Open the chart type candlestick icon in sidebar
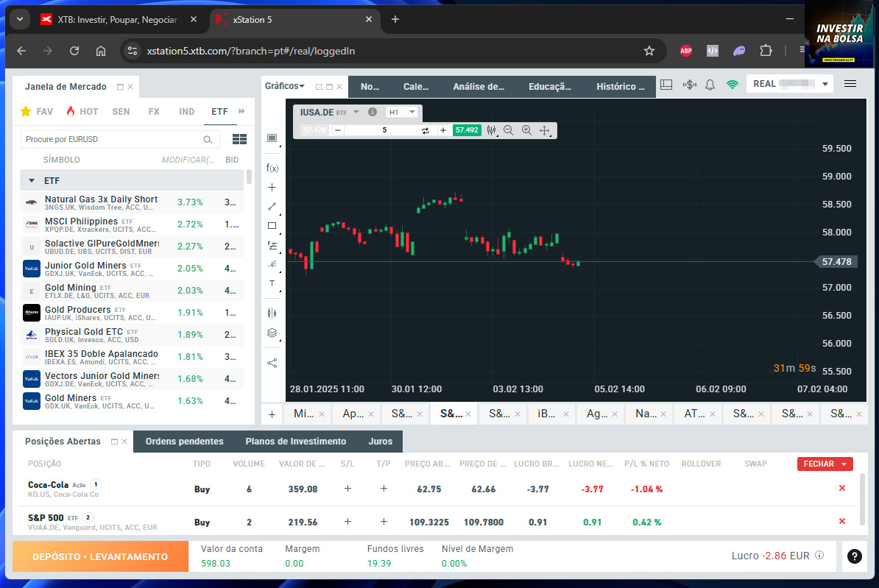879x588 pixels. coord(272,313)
